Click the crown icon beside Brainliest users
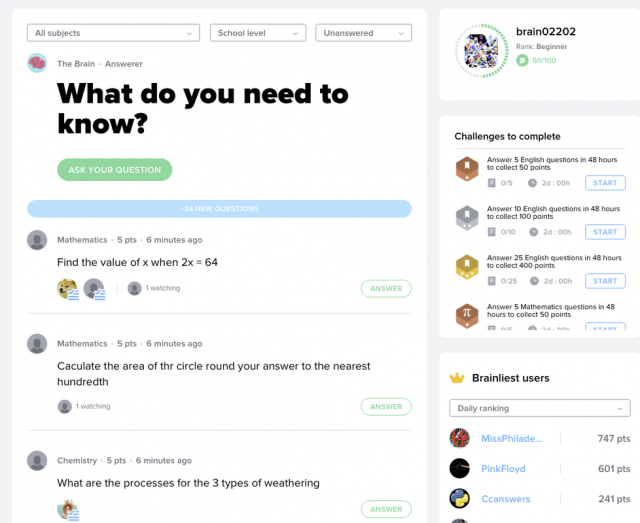640x523 pixels. point(457,378)
